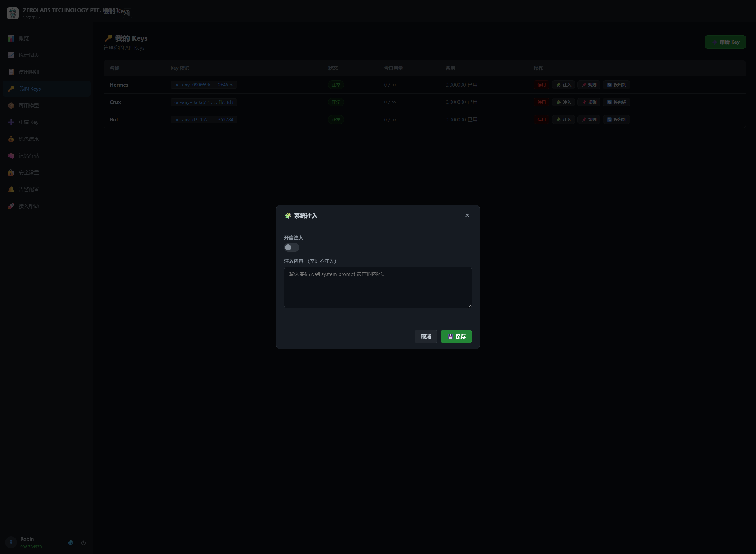Click 换密钥 for the Bot key
Viewport: 756px width, 554px height.
tap(617, 120)
